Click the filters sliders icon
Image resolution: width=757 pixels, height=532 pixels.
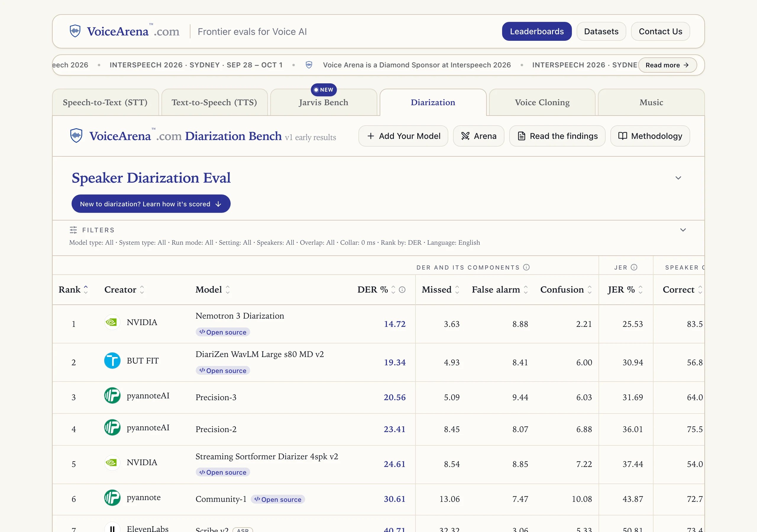coord(73,230)
